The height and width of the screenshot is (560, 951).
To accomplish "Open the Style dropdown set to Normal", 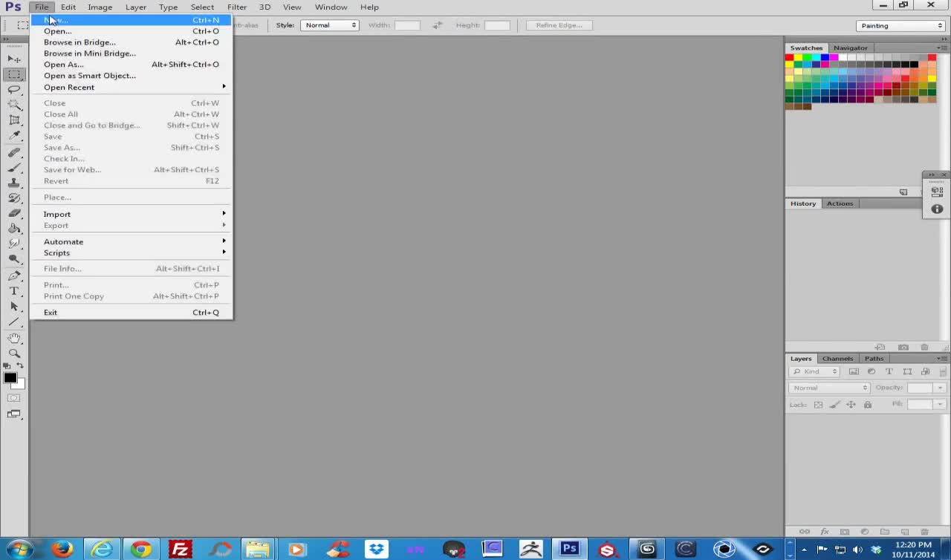I will (330, 25).
